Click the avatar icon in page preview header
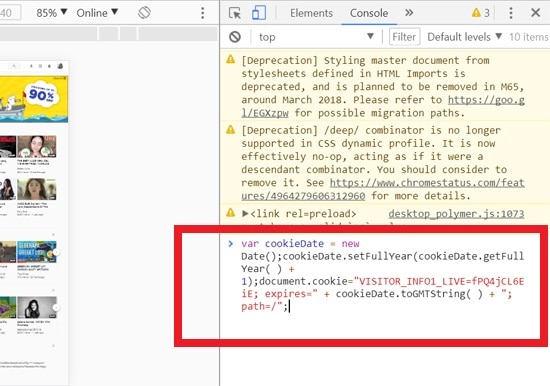Screen dimensions: 550x386 [x=60, y=66]
